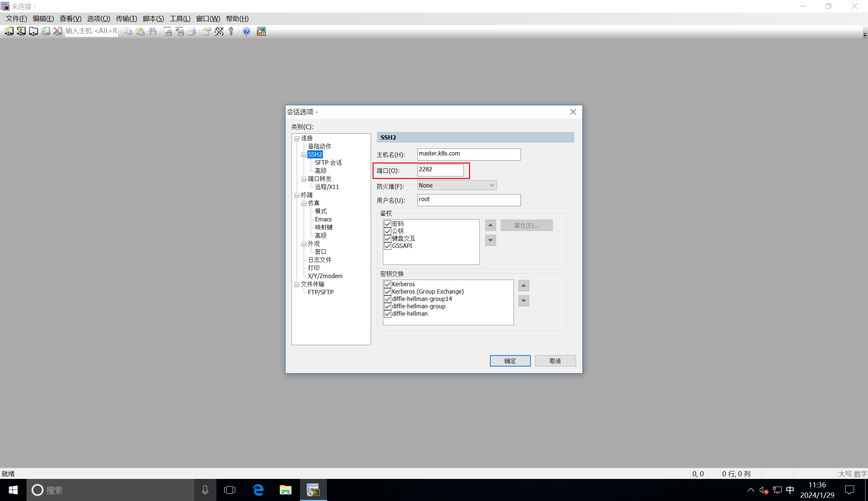Toggle the diffie-hellman-group14 checkbox
Viewport: 868px width, 501px height.
(387, 299)
